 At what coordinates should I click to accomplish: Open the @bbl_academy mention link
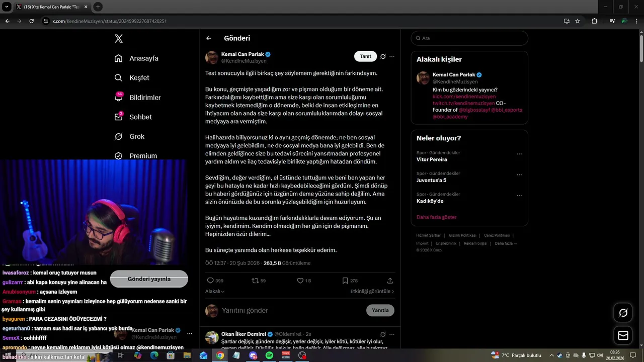tap(450, 117)
